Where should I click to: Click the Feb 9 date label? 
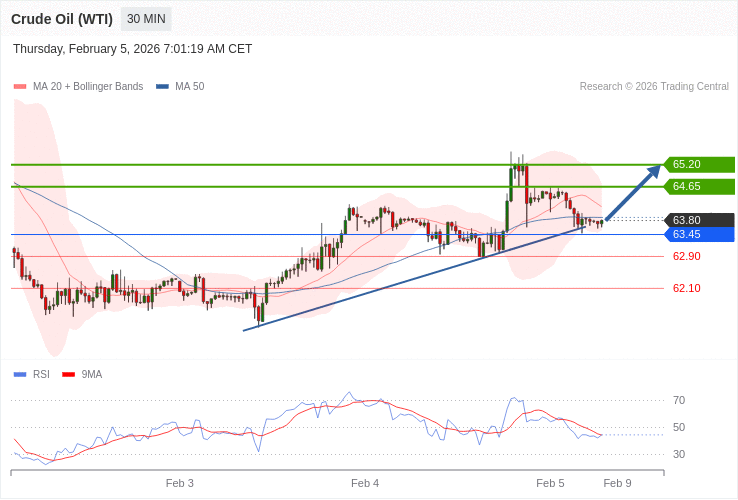pos(617,483)
